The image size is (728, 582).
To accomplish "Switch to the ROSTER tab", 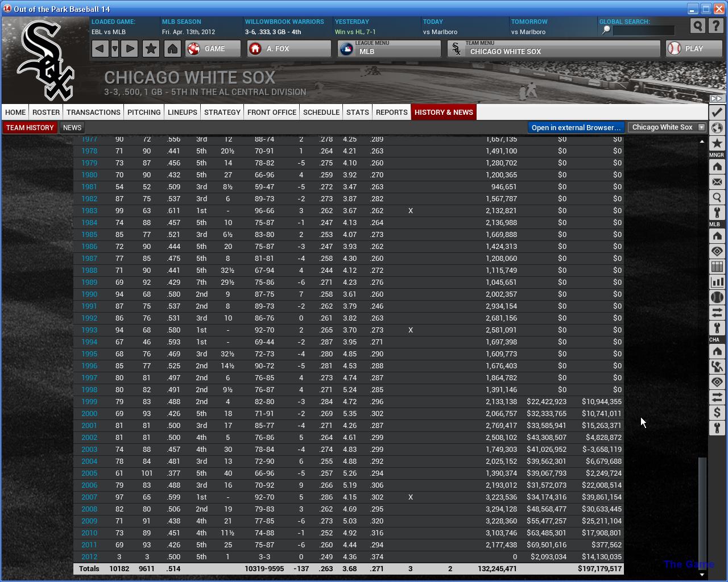I will coord(46,112).
